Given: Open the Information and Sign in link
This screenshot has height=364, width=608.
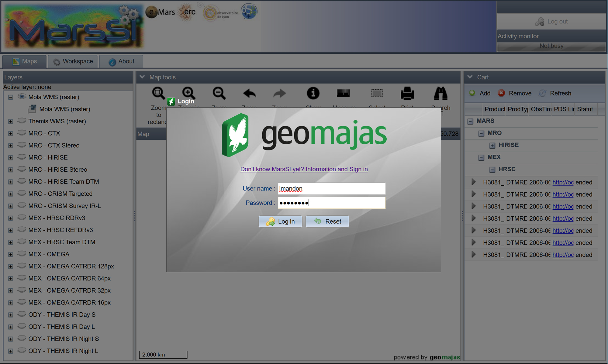Looking at the screenshot, I should coord(304,169).
